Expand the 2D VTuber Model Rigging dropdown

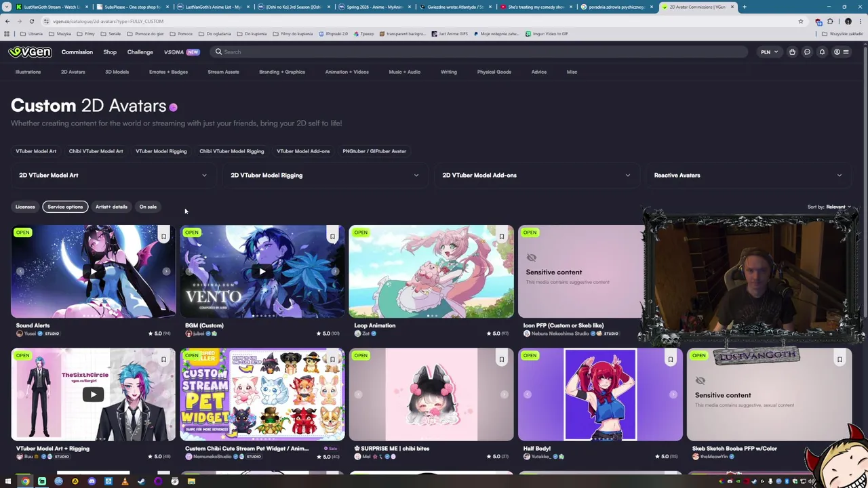tap(324, 175)
